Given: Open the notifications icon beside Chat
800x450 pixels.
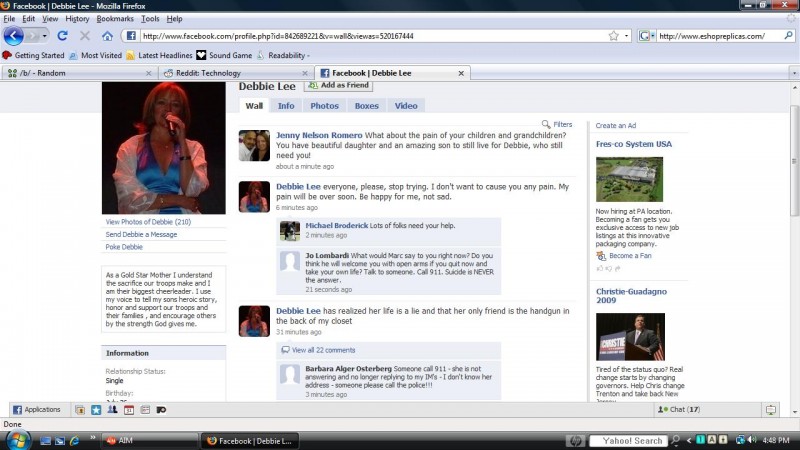Looking at the screenshot, I should tap(770, 410).
